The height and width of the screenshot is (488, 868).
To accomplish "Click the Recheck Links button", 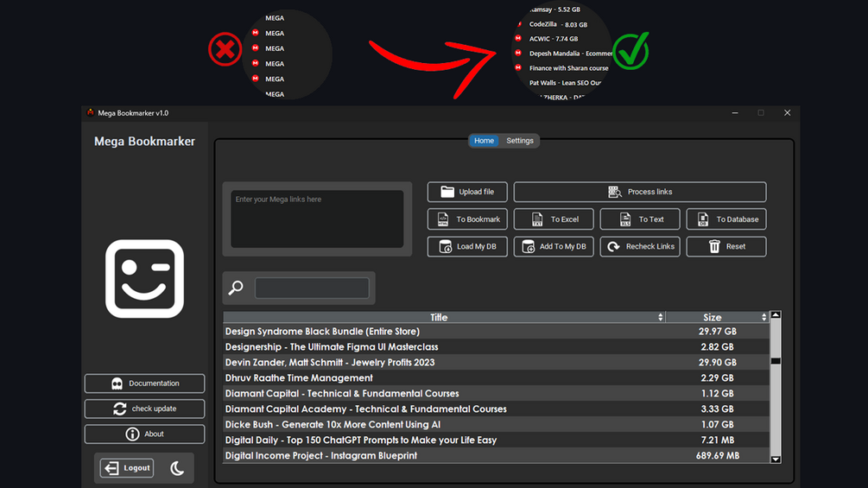I will [x=640, y=247].
